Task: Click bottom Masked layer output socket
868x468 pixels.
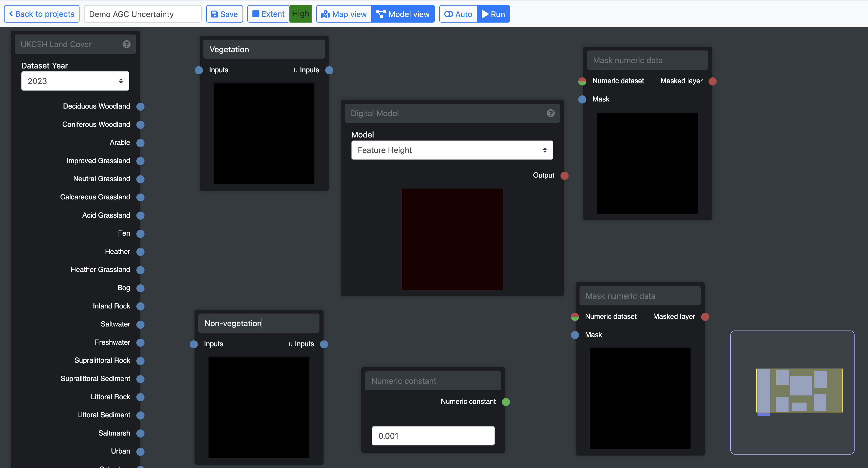Action: [x=705, y=317]
